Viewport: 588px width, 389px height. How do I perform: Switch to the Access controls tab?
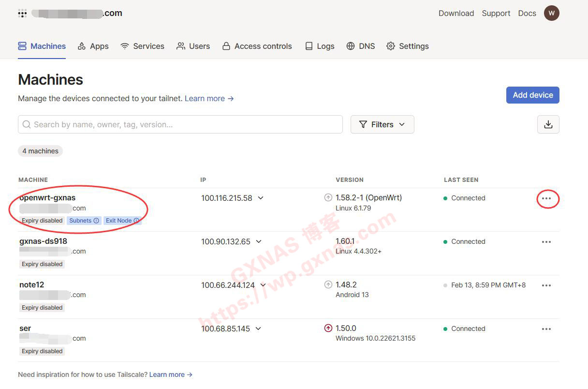click(257, 46)
